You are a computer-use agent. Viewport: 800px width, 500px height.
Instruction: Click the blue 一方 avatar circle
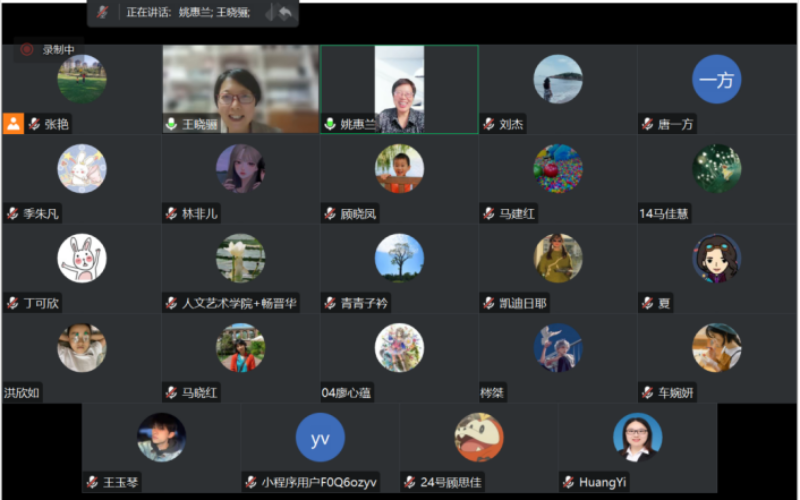click(x=717, y=80)
